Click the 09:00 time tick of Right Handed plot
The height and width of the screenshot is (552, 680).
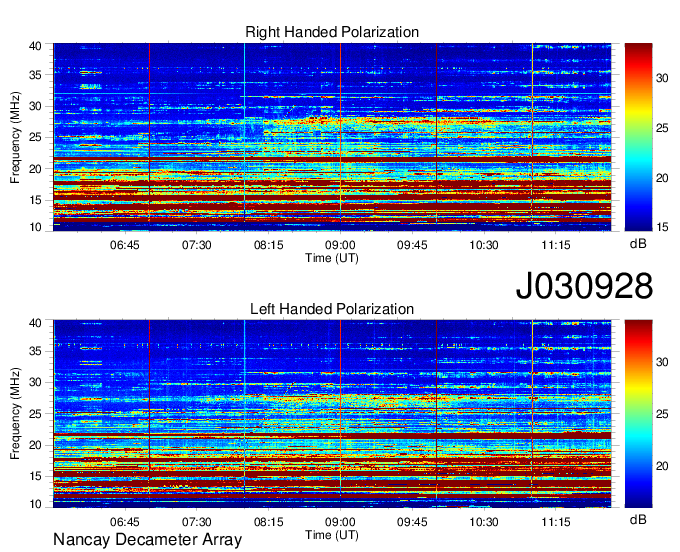[x=340, y=245]
